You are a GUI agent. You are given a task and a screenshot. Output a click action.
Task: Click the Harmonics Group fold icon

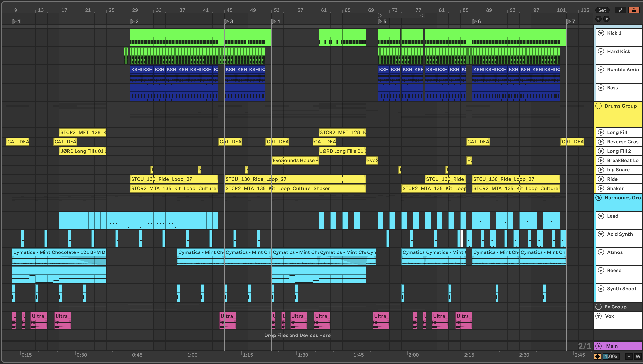[x=599, y=198]
